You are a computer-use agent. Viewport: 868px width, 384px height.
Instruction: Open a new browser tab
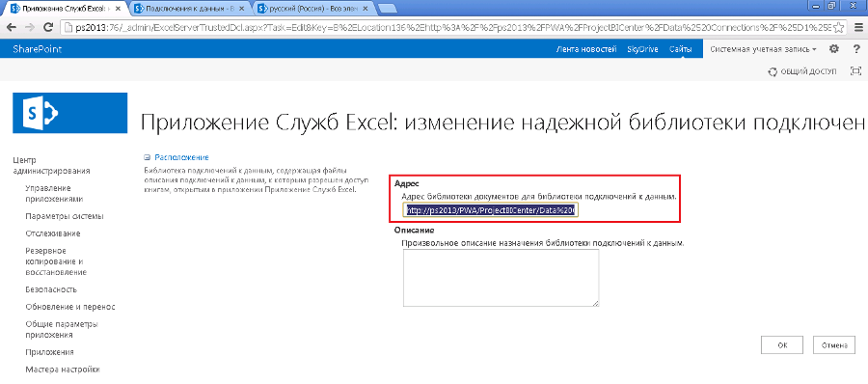(388, 9)
